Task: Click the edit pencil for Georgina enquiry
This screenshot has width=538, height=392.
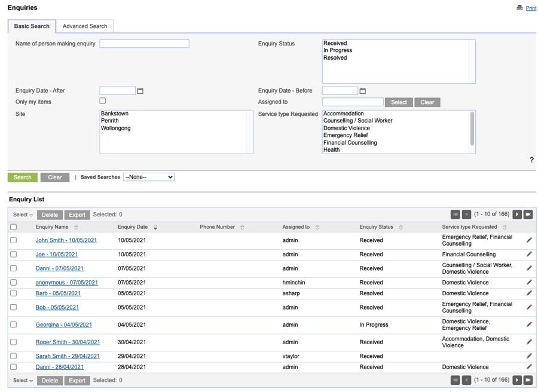Action: click(528, 324)
